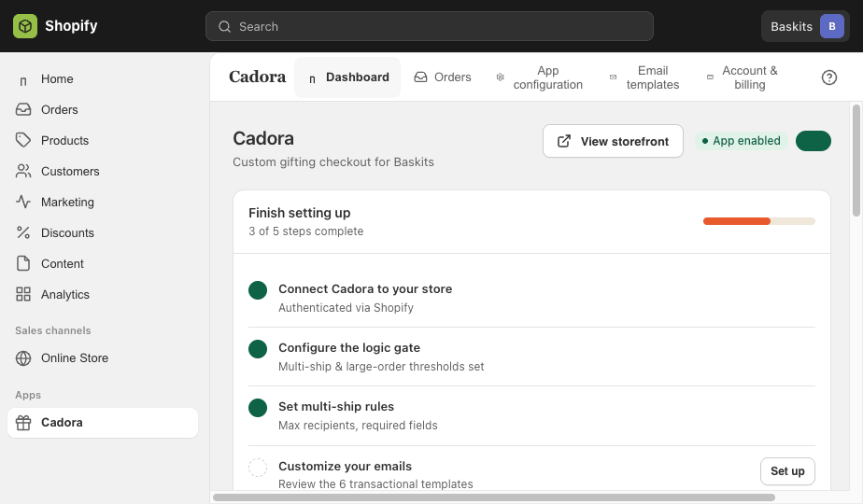Click the App configuration gear icon
The image size is (863, 504).
pos(500,77)
